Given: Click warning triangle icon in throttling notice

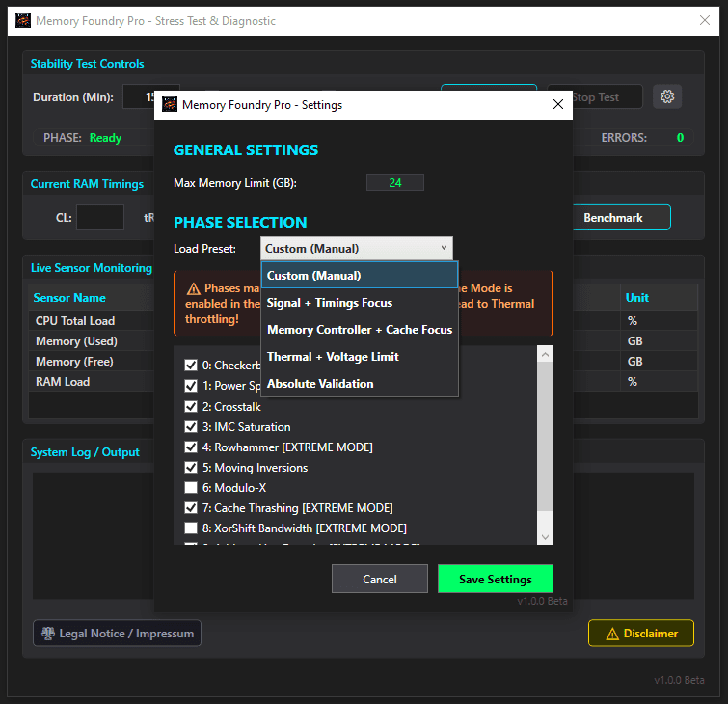Looking at the screenshot, I should [194, 289].
